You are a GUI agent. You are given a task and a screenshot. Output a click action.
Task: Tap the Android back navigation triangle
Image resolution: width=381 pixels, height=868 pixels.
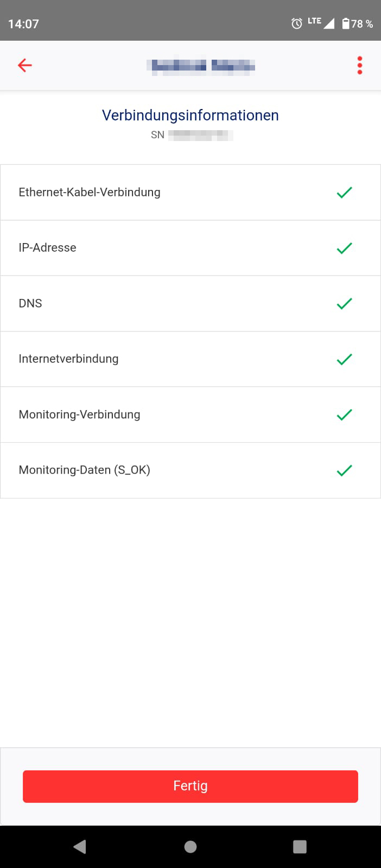pos(80,847)
